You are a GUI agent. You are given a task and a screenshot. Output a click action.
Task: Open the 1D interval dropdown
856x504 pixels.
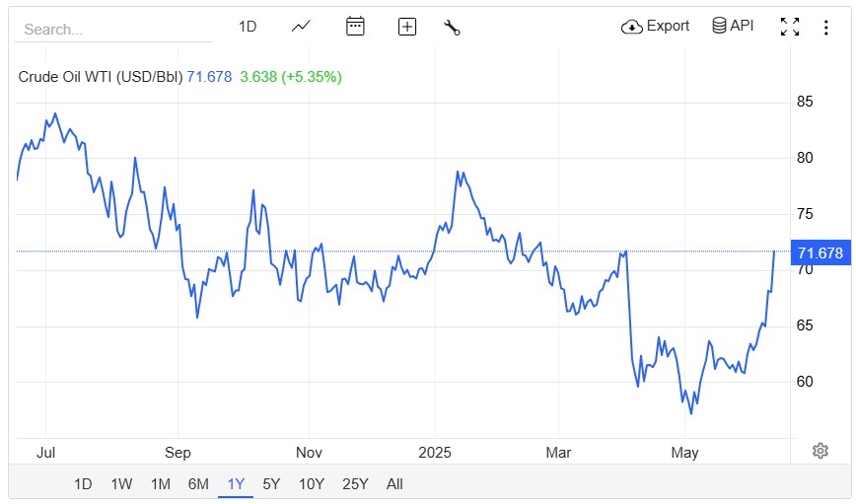coord(248,27)
